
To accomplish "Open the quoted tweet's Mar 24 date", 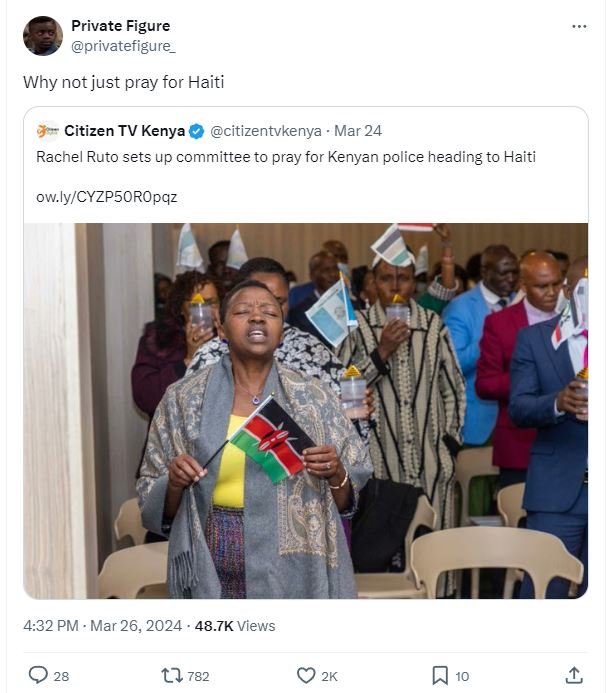I will (358, 131).
